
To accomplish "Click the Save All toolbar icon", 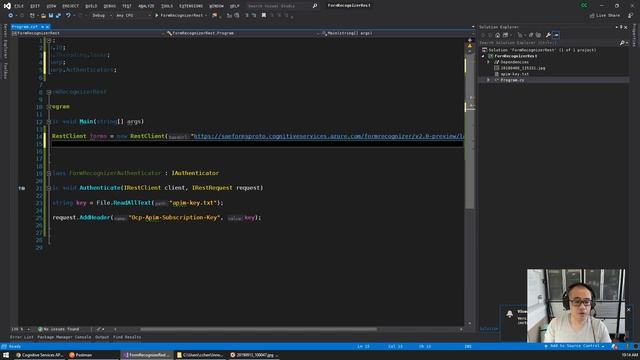I will pos(58,16).
